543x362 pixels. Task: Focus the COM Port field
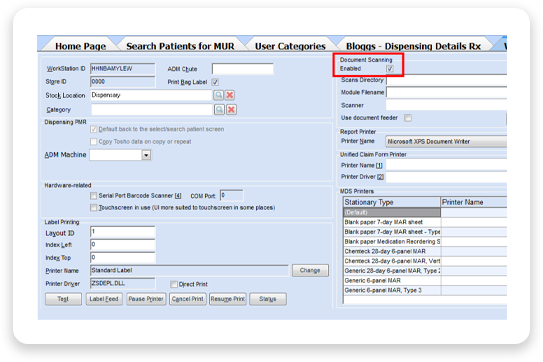coord(232,195)
